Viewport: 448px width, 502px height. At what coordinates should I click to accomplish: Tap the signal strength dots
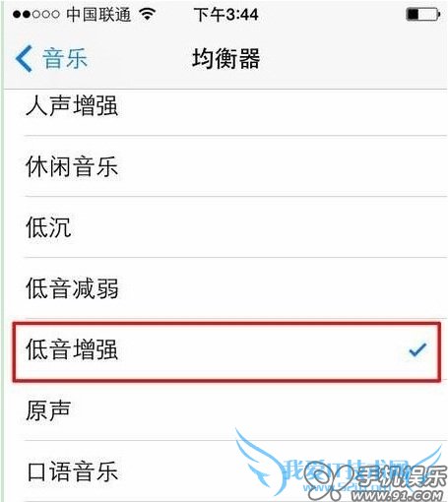[36, 15]
